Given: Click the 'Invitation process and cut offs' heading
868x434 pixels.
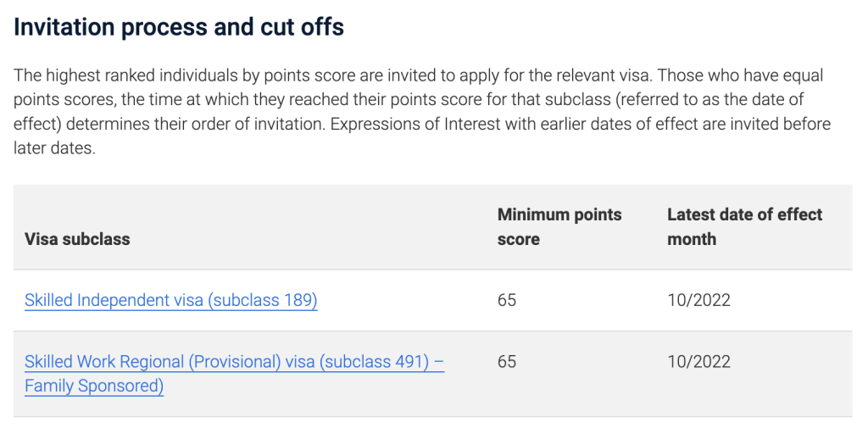Looking at the screenshot, I should [x=179, y=27].
